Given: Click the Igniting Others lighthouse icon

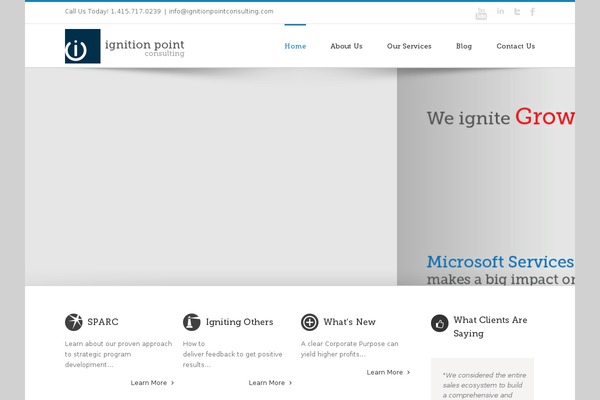Looking at the screenshot, I should [191, 322].
